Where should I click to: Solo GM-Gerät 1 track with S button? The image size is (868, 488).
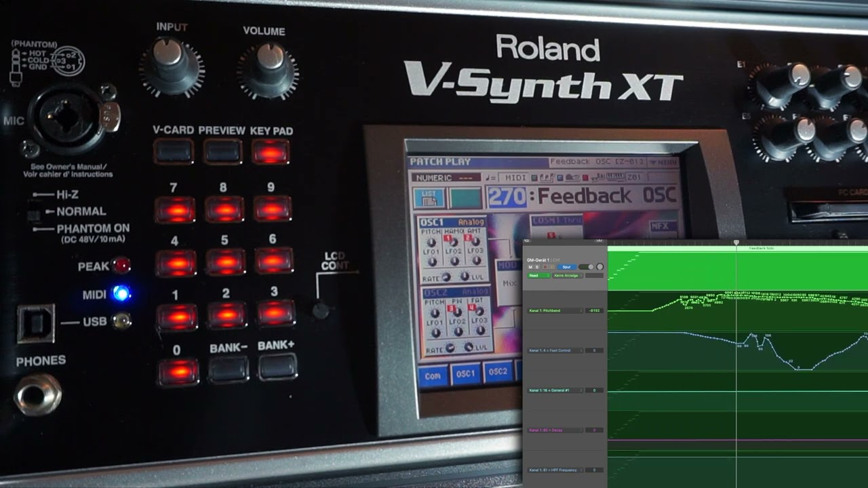coord(537,267)
